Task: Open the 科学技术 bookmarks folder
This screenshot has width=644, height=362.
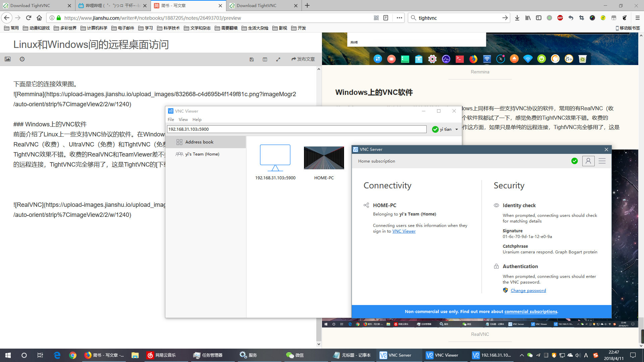Action: [168, 28]
